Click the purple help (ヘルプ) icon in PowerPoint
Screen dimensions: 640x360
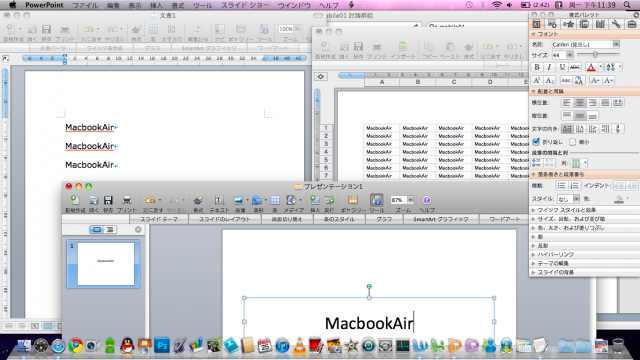pos(427,200)
